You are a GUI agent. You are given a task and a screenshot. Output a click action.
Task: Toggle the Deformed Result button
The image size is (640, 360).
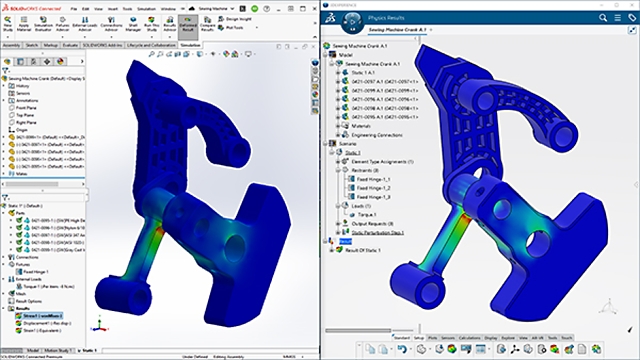point(188,24)
